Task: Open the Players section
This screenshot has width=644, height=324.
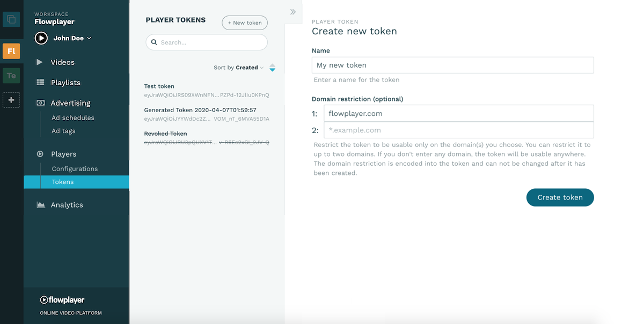Action: tap(64, 154)
